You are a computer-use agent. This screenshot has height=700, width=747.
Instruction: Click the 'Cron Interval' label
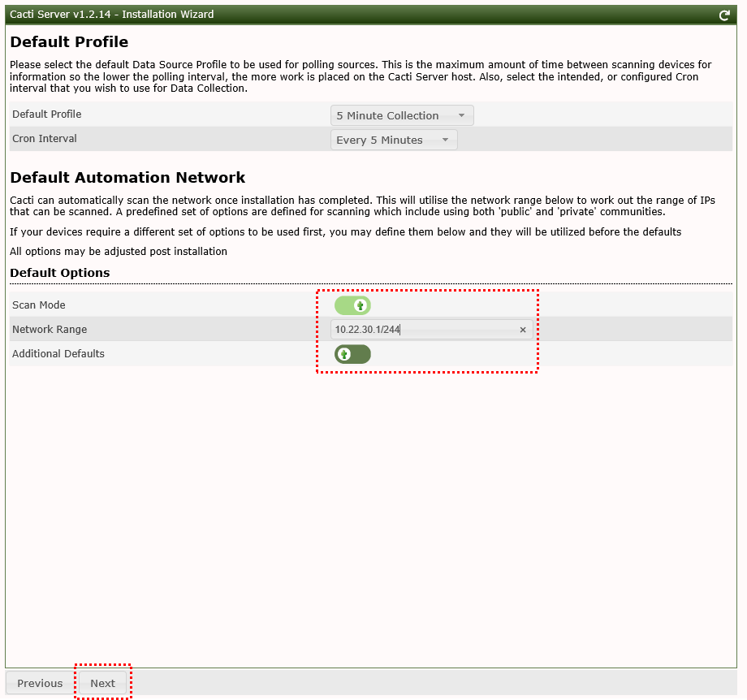pos(45,139)
